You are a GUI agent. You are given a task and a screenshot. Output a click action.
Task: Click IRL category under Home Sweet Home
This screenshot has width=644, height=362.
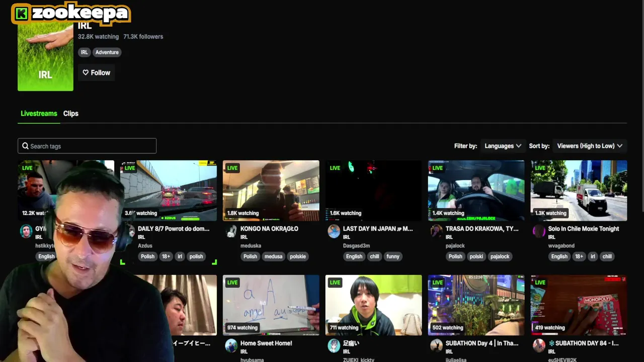coord(244,352)
